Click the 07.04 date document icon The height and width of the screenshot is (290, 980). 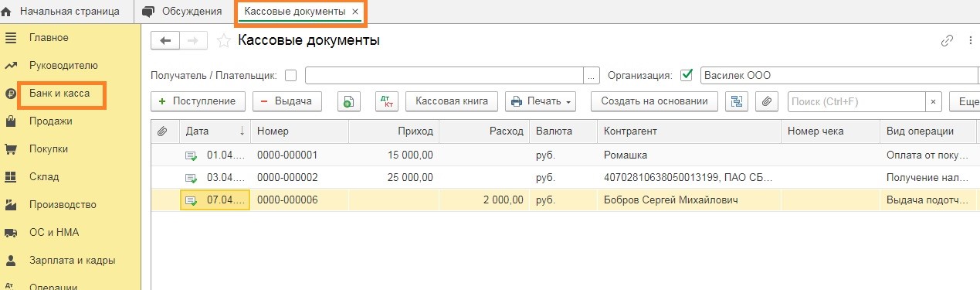coord(191,200)
